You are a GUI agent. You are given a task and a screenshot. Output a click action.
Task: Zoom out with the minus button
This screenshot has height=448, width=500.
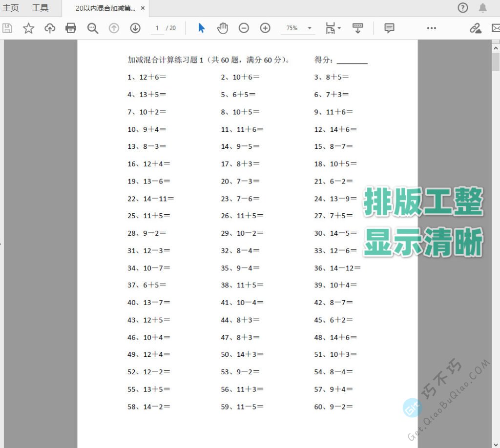point(244,28)
